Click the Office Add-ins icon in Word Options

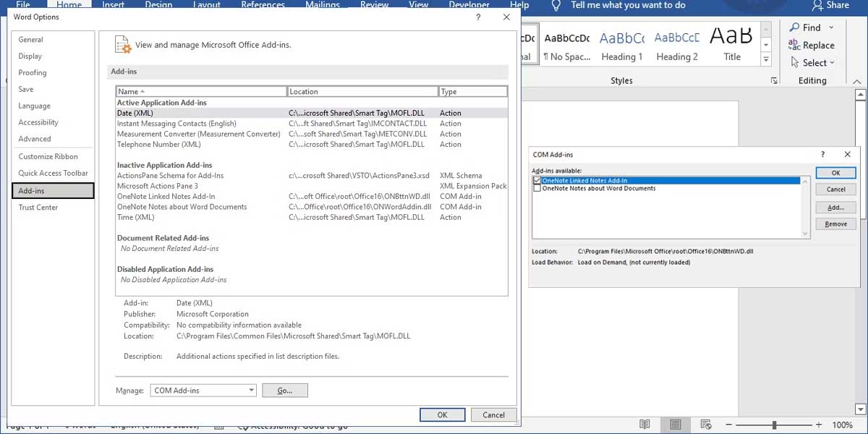[x=123, y=43]
